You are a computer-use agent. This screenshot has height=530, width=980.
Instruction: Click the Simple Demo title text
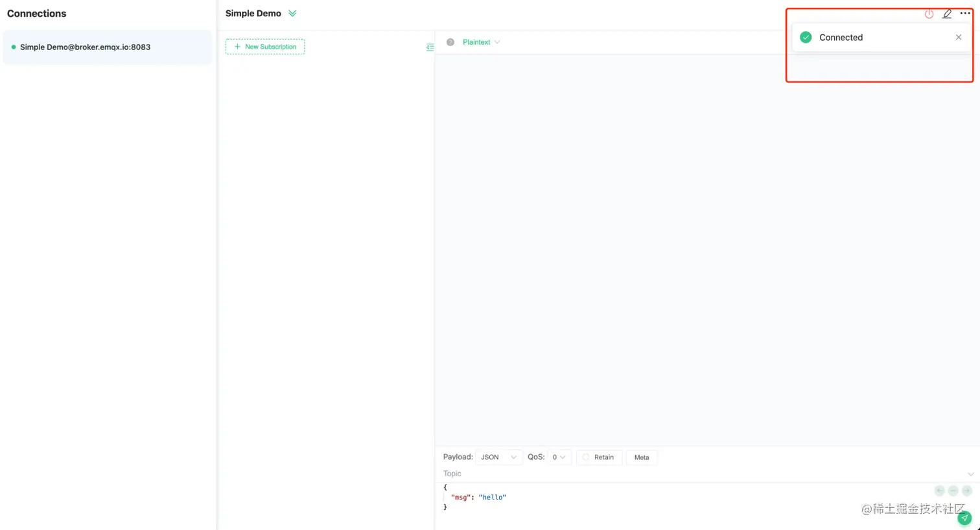tap(253, 14)
